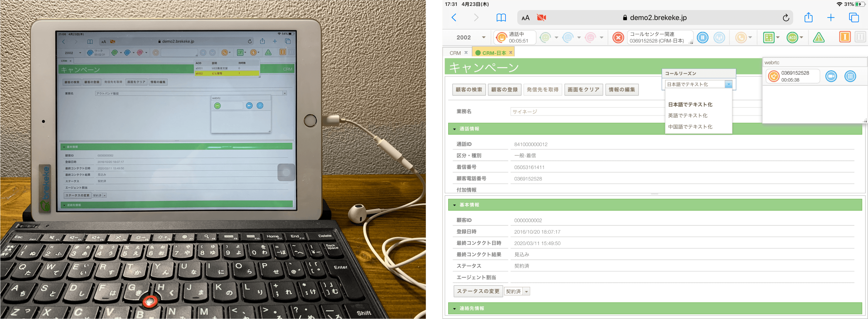The image size is (868, 319).
Task: Click the address bar showing demo2.brekeke.jp in the right screenshot
Action: [x=655, y=18]
